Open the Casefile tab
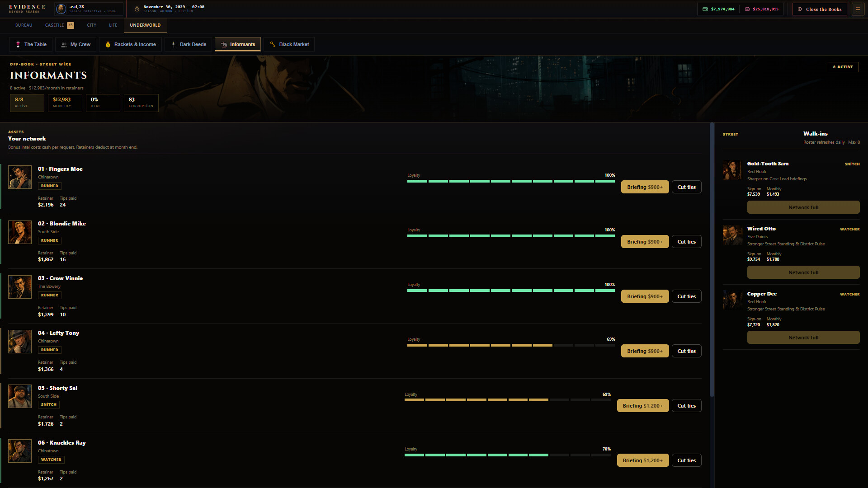This screenshot has height=488, width=868. click(x=59, y=25)
